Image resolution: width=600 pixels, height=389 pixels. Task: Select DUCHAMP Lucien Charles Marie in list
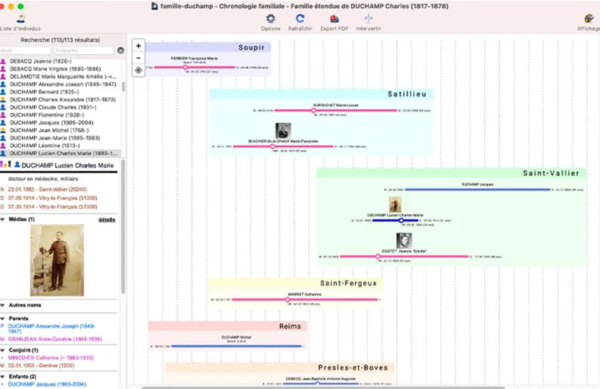pos(60,153)
